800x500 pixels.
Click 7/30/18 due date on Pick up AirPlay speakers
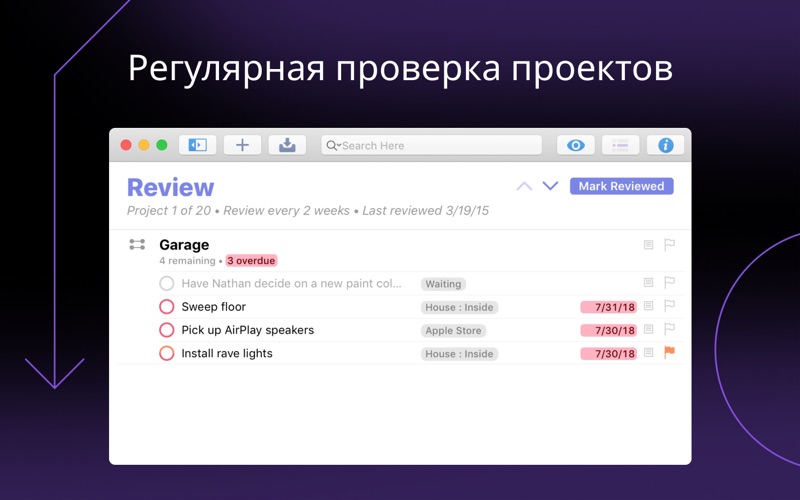609,331
